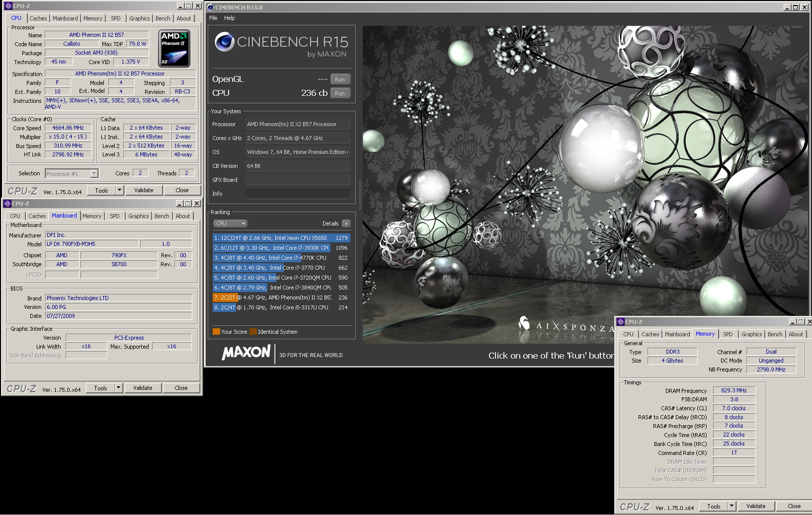Click Close button in Memory CPU-Z window
Screen dimensions: 812x515
794,506
